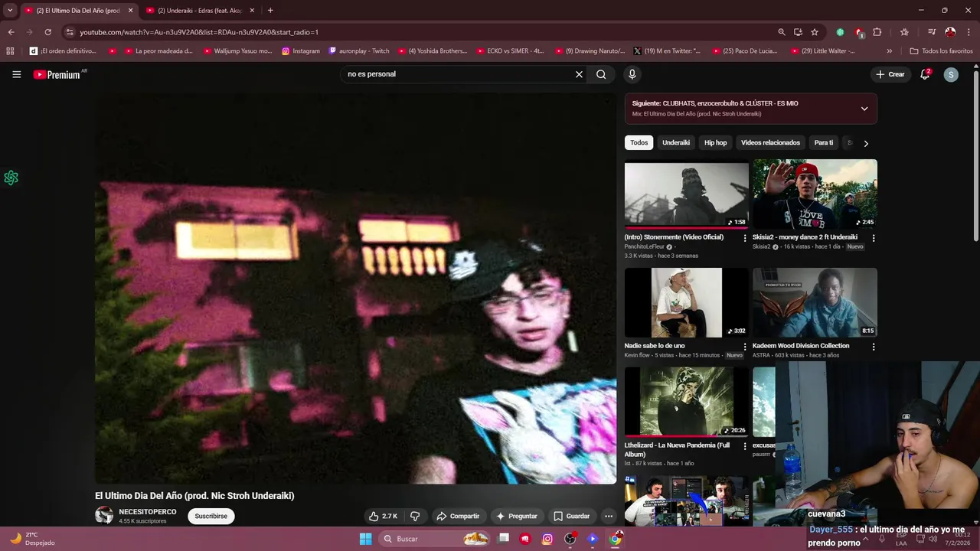Open Instagram from the Windows taskbar

tap(547, 539)
